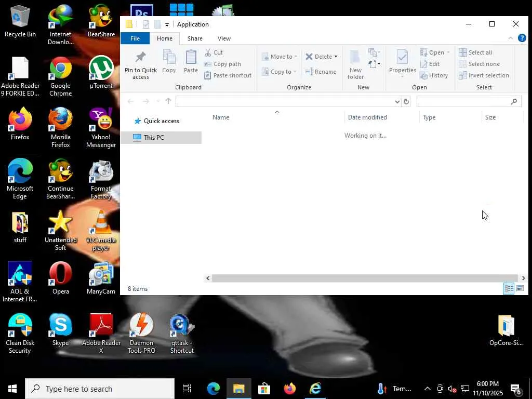Screen dimensions: 532x399
Task: Select the Skype desktop icon
Action: tap(60, 329)
